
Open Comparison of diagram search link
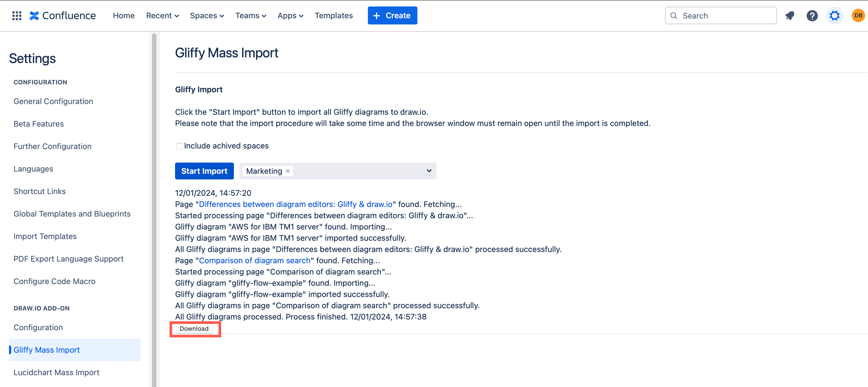coord(254,260)
